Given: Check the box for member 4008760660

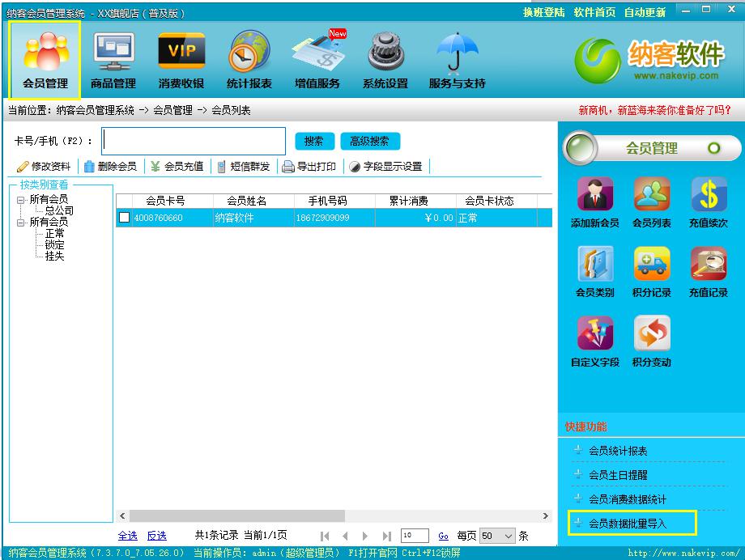Looking at the screenshot, I should [124, 218].
